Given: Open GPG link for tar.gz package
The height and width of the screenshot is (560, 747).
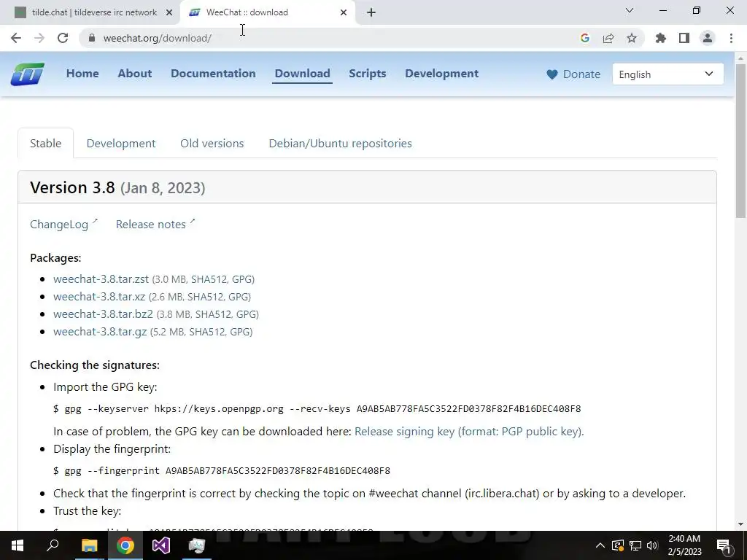Looking at the screenshot, I should coord(239,332).
